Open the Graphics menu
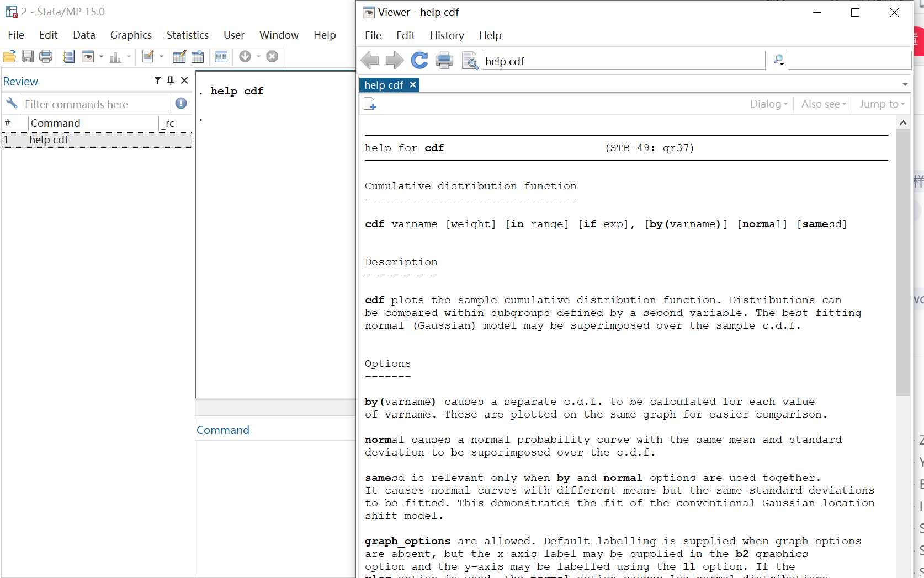 (x=130, y=35)
